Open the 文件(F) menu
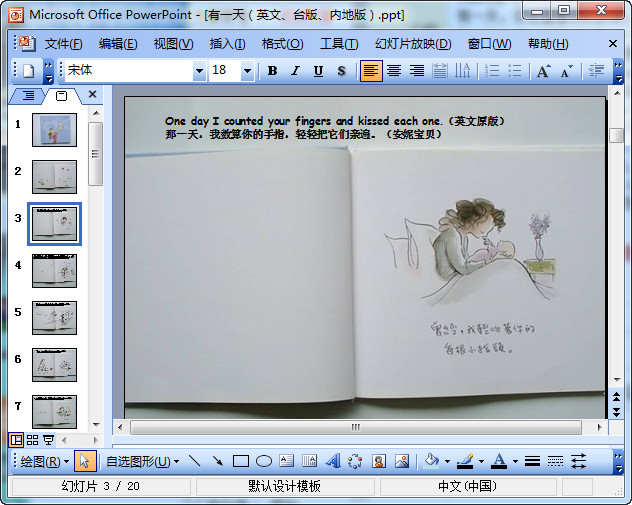Viewport: 632px width, 505px height. (x=63, y=44)
